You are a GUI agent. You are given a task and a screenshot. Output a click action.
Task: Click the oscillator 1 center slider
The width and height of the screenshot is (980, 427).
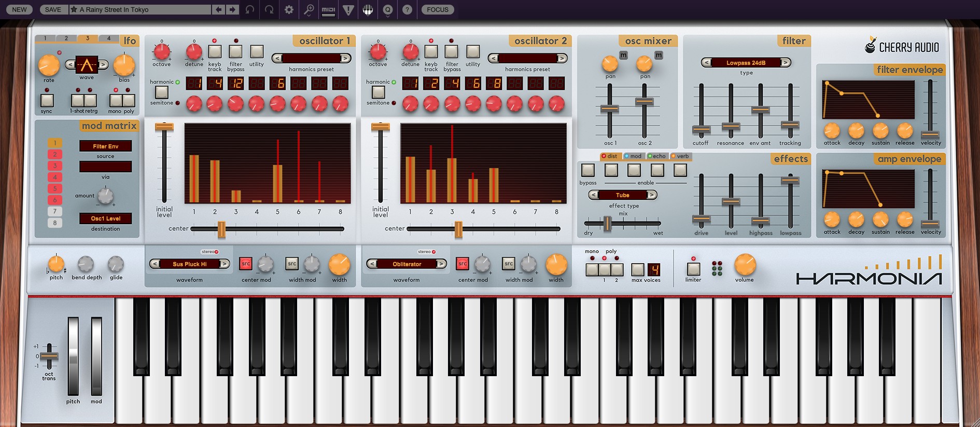(x=221, y=229)
